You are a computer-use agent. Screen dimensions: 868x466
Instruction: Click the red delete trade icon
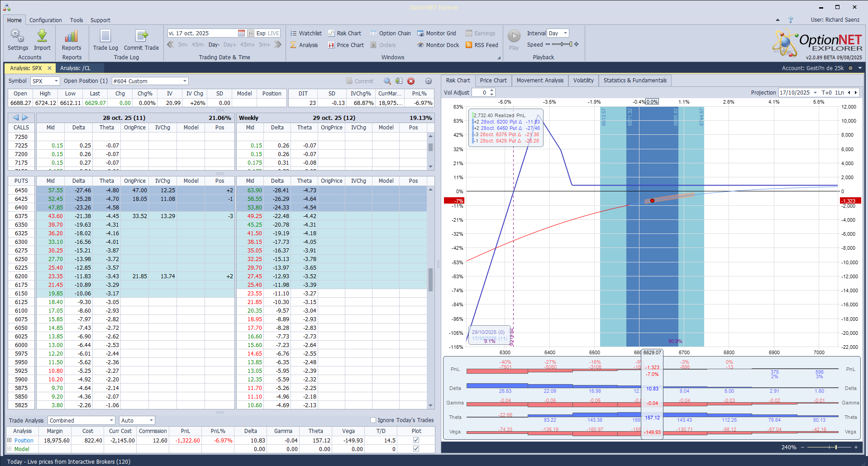pyautogui.click(x=411, y=81)
